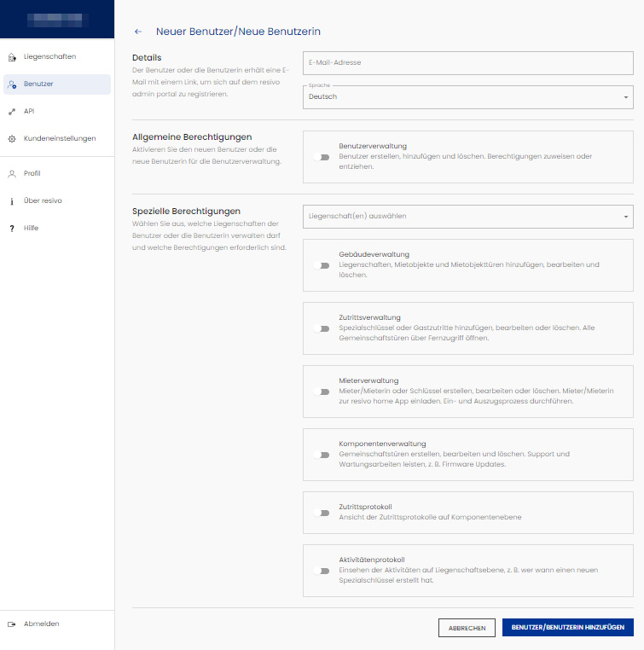Click the Profil person icon

coord(12,174)
